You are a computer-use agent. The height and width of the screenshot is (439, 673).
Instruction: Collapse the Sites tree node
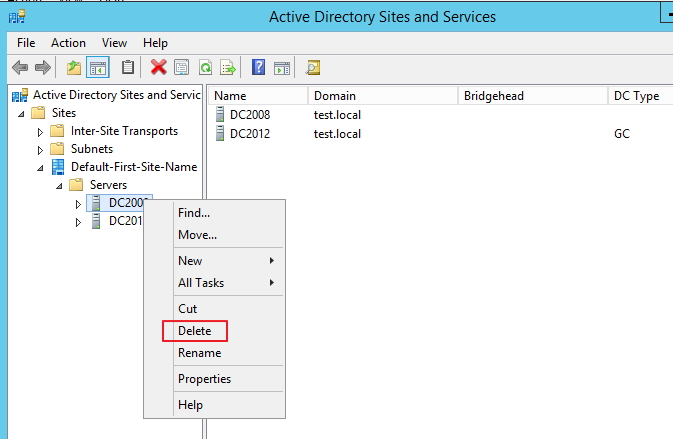pos(21,114)
